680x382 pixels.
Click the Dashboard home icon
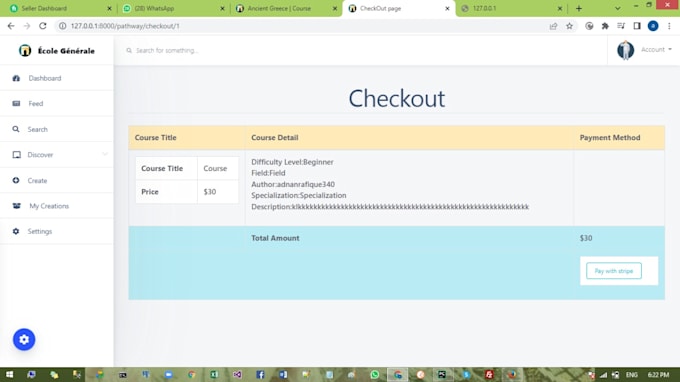coord(16,78)
